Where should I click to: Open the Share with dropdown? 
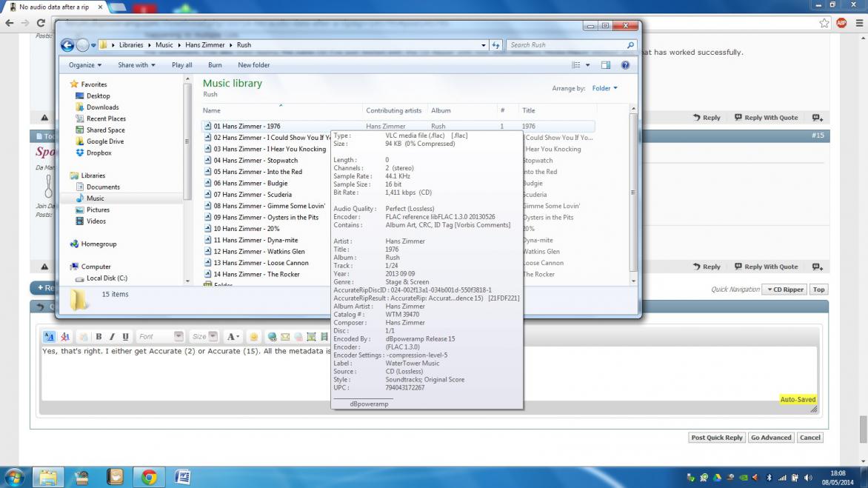pos(136,65)
